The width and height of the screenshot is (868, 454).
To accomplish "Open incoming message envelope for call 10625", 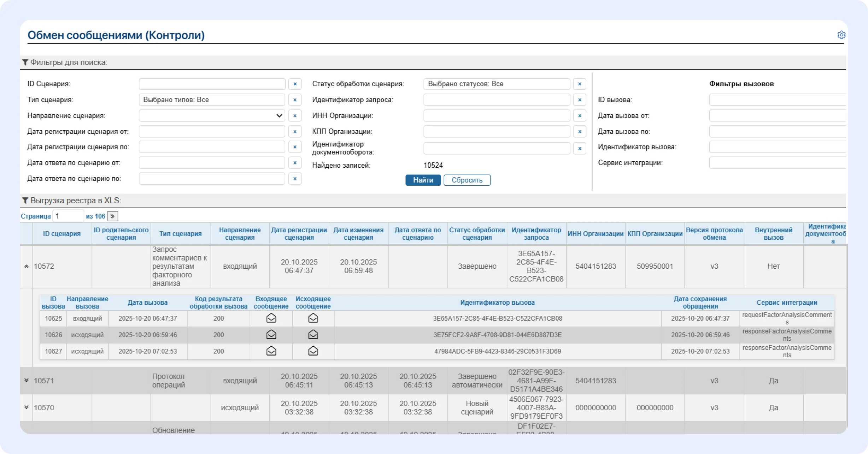I will [271, 318].
